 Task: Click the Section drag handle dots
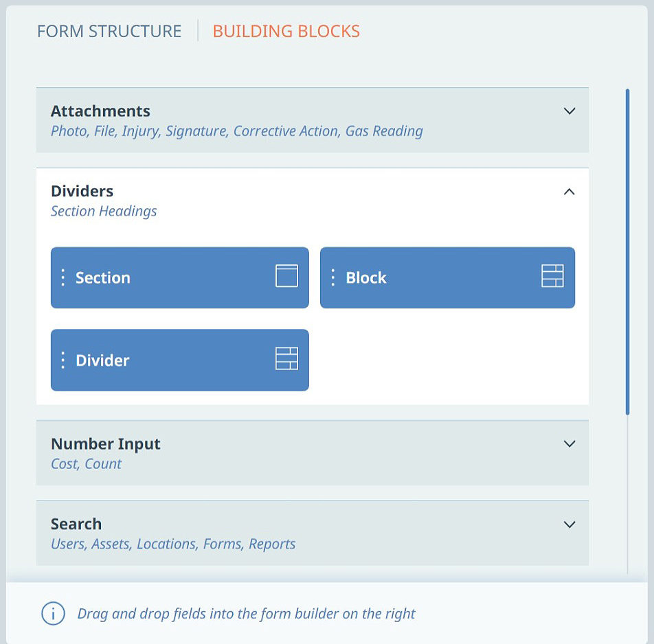click(x=63, y=277)
